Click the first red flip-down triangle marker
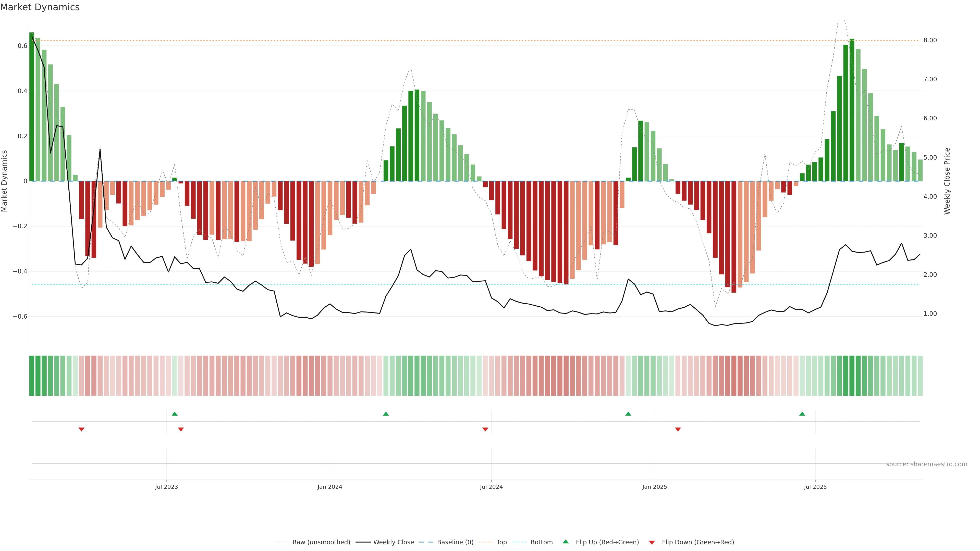 pos(81,429)
